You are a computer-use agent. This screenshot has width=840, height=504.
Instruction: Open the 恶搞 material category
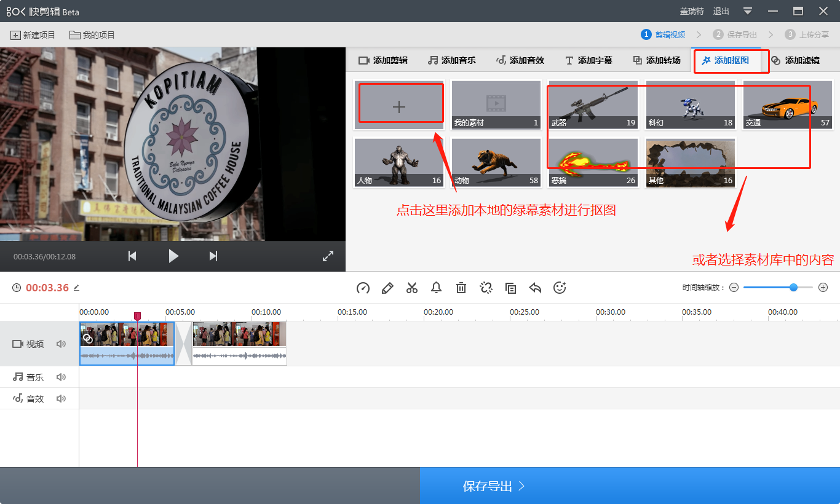(593, 162)
